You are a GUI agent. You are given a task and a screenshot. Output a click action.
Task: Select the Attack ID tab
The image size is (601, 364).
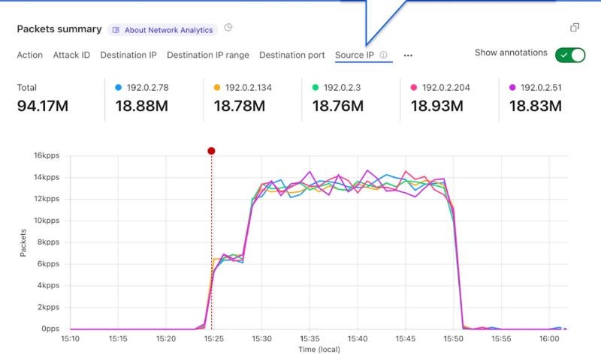click(71, 55)
